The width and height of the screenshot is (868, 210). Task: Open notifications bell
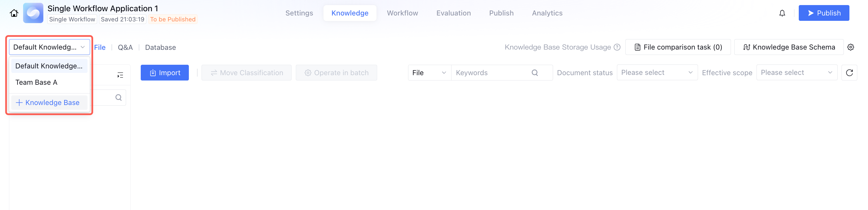pos(782,13)
